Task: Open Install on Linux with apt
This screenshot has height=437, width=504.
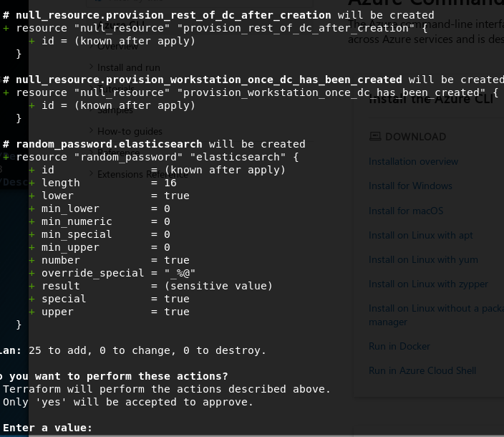Action: tap(421, 235)
